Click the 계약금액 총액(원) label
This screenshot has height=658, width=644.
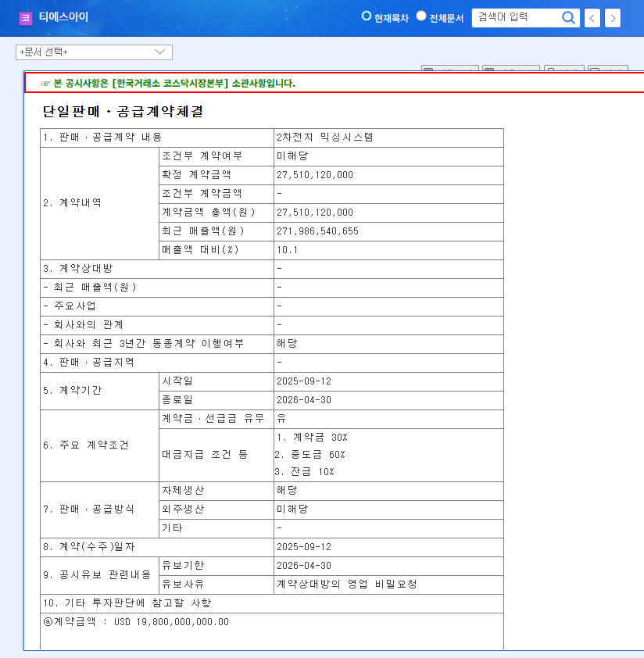(x=209, y=213)
